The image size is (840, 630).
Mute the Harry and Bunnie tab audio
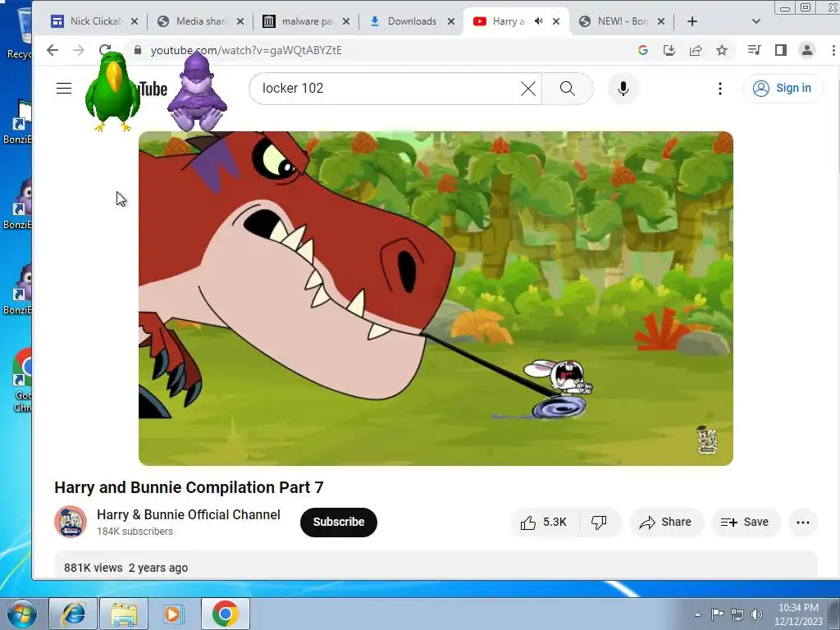click(x=538, y=21)
